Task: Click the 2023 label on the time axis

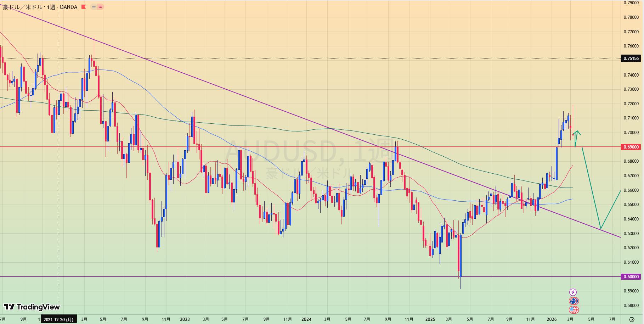Action: coord(185,319)
